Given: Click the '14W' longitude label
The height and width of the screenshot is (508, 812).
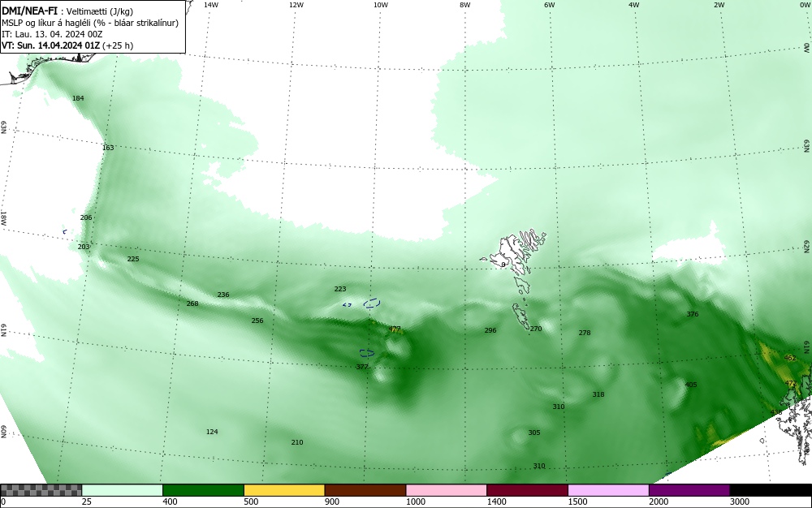Looking at the screenshot, I should coord(211,5).
